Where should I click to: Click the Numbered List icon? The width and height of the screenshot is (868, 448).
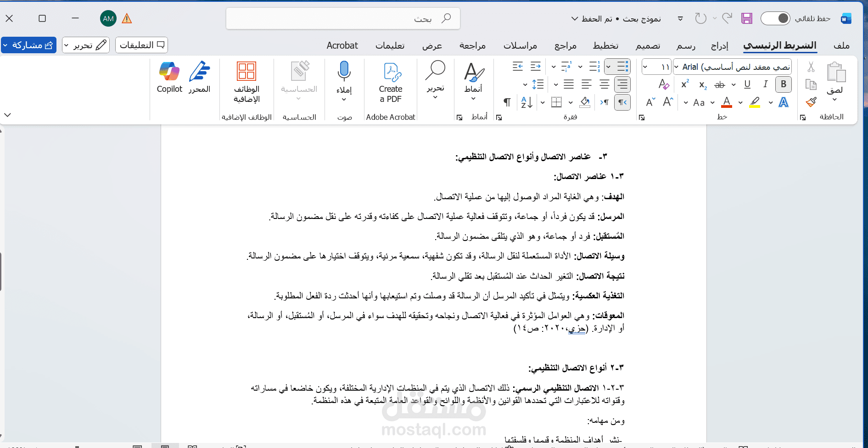coord(594,67)
